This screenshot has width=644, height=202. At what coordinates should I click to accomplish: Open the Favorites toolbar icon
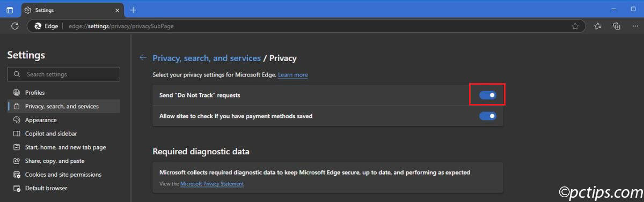click(x=598, y=26)
